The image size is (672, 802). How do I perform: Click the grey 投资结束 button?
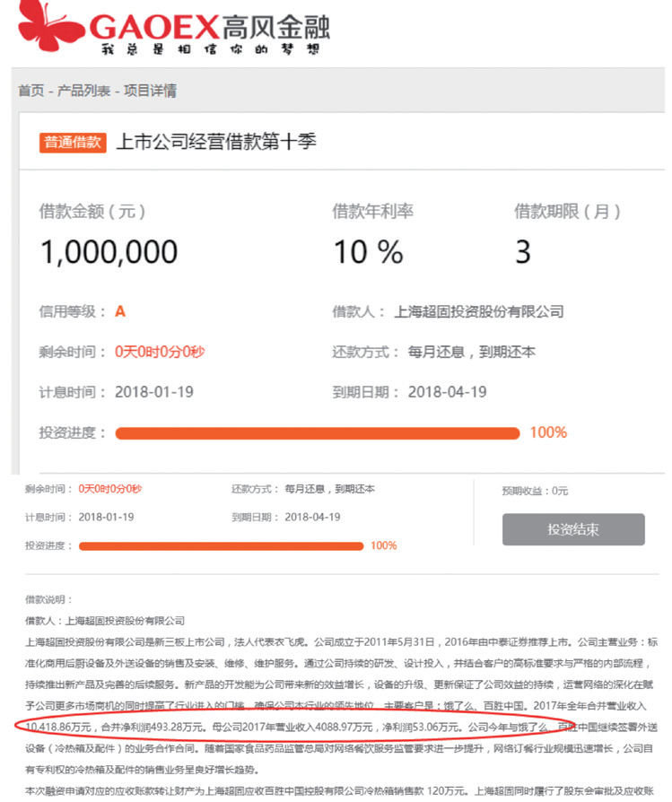[573, 529]
